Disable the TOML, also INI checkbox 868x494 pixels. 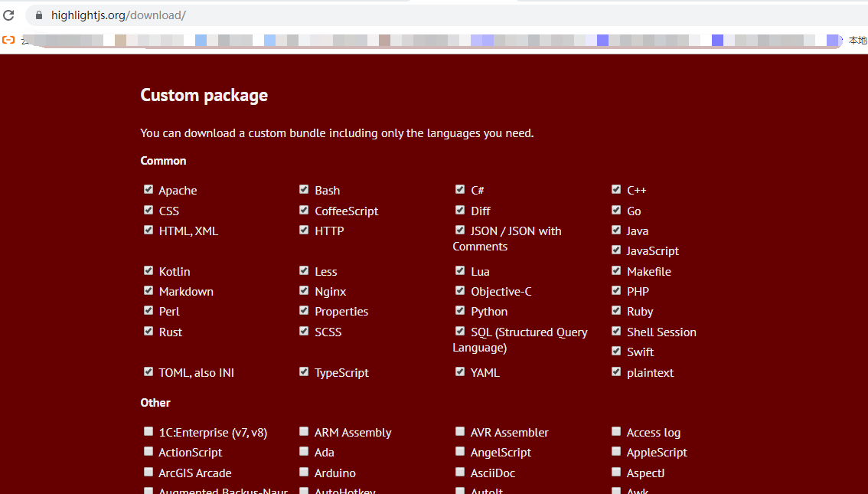148,371
